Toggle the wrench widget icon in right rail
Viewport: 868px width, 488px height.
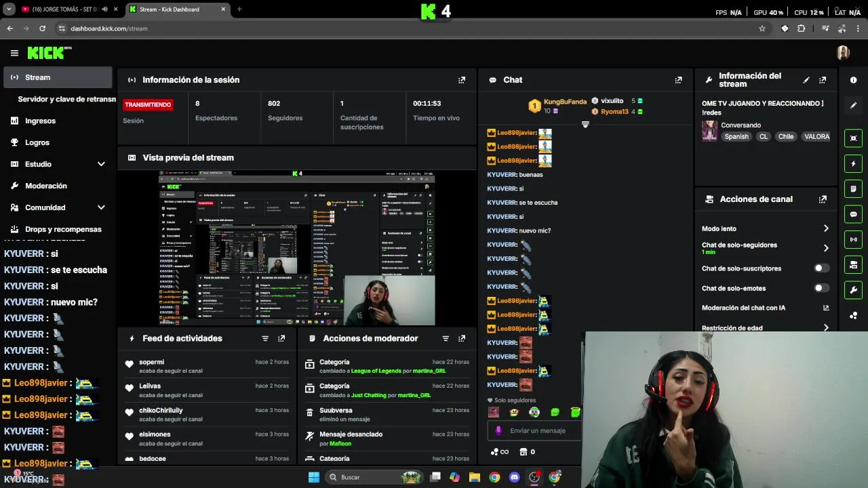(853, 290)
